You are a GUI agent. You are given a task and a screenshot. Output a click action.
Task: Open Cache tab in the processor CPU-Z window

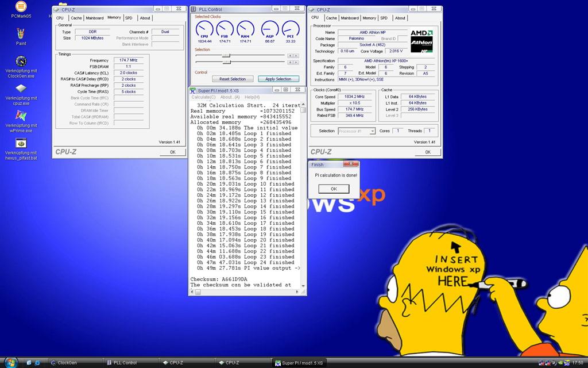tap(331, 18)
